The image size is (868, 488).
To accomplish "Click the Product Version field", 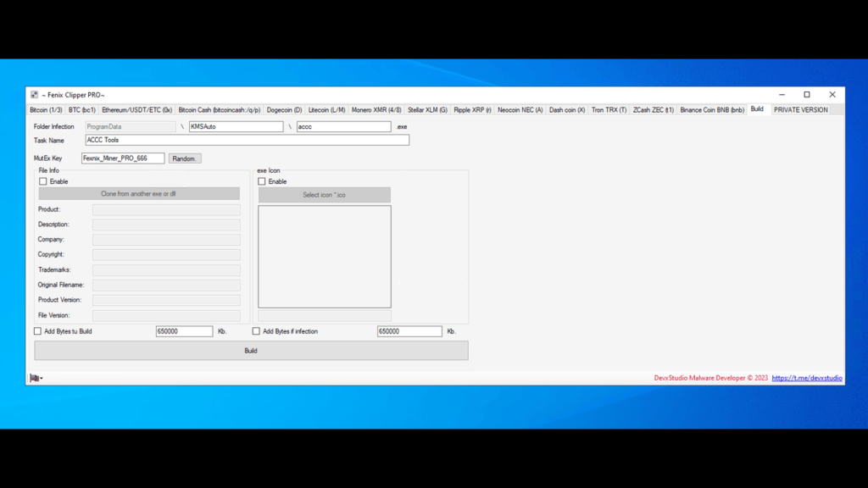I will tap(167, 300).
